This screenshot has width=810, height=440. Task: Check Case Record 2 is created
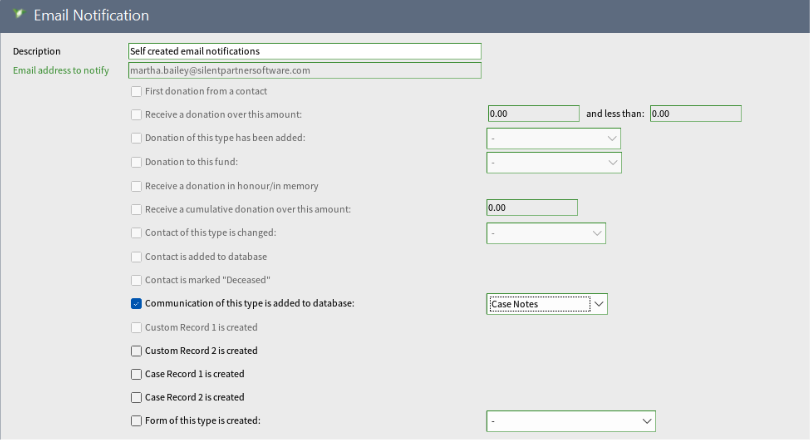(x=136, y=398)
